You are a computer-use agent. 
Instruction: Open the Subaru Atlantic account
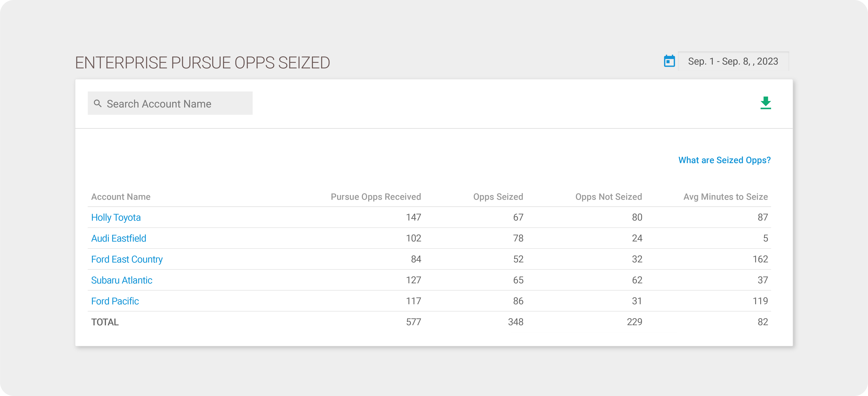122,280
